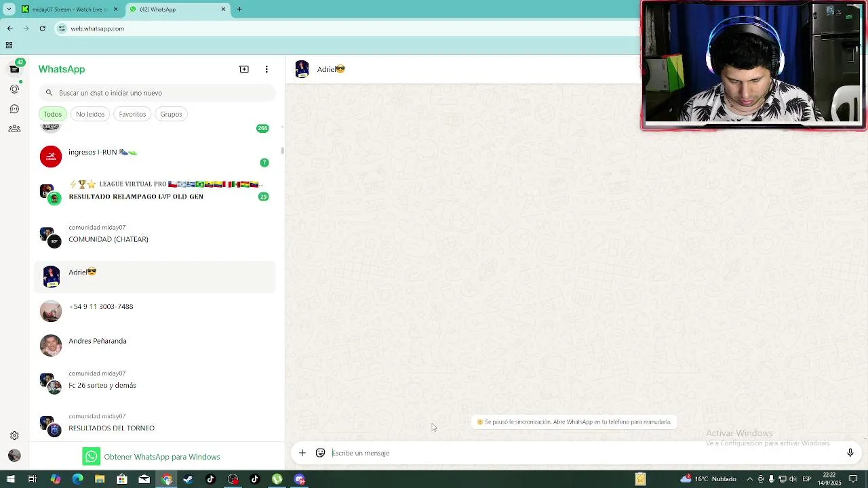Open uTorrent from the taskbar
868x488 pixels.
point(277,479)
